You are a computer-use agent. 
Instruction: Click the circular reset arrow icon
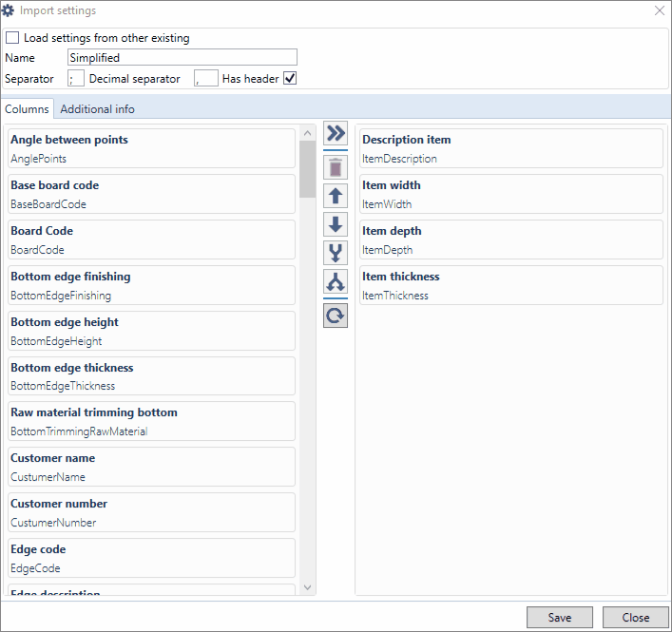click(336, 315)
